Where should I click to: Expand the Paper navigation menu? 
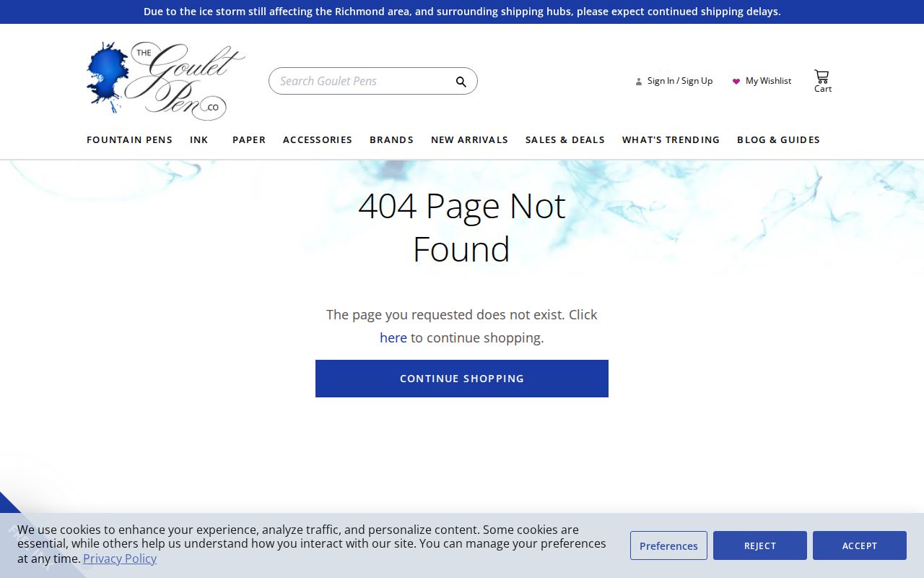pyautogui.click(x=248, y=139)
